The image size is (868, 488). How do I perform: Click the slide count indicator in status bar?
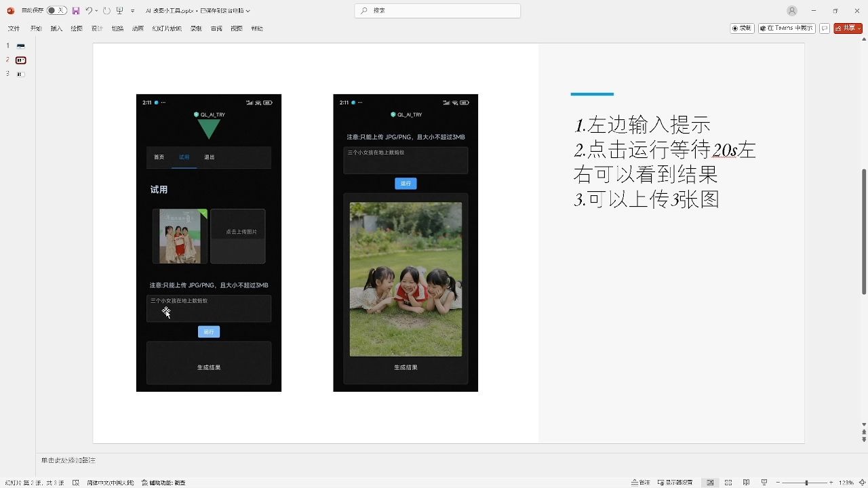click(35, 483)
